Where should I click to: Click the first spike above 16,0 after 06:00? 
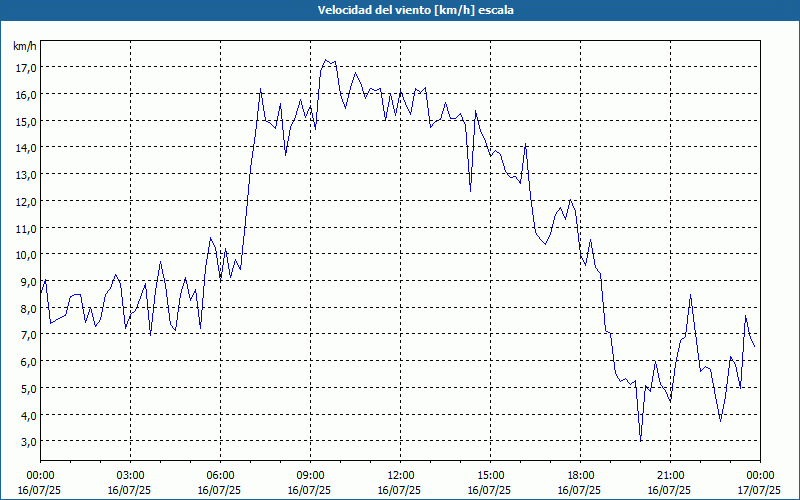tap(260, 89)
